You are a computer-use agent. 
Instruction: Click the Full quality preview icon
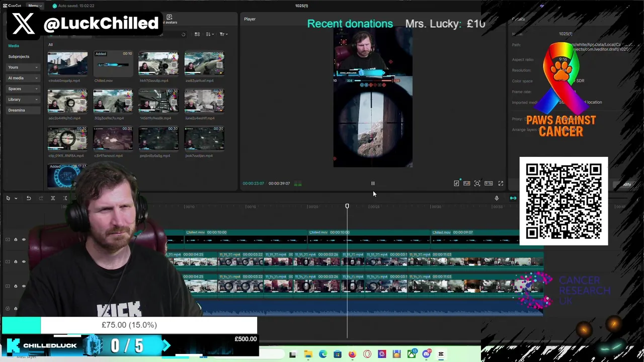pyautogui.click(x=467, y=184)
